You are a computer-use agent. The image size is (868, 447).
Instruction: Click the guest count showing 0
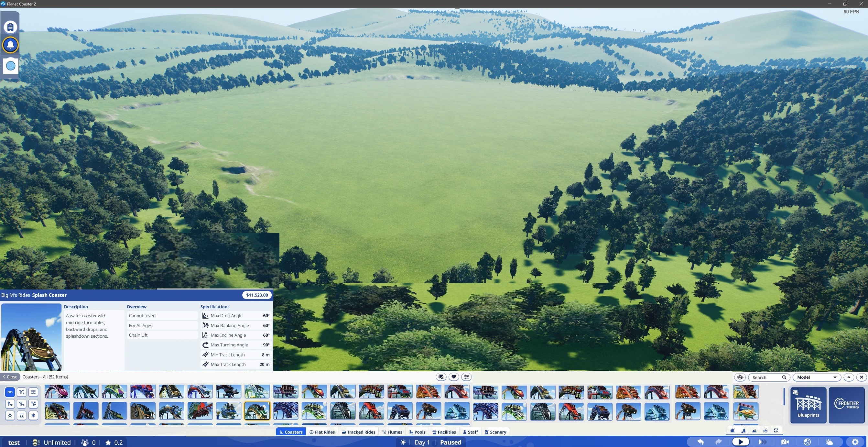(88, 442)
